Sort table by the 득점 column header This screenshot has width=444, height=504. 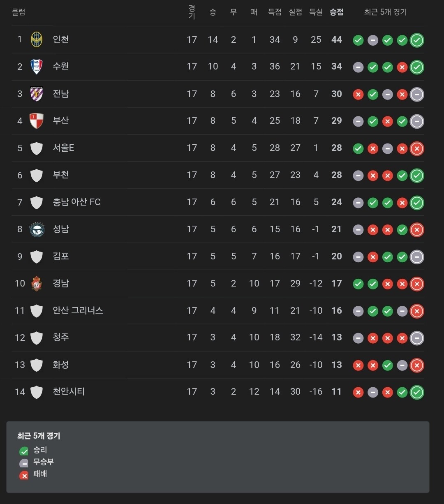[275, 12]
